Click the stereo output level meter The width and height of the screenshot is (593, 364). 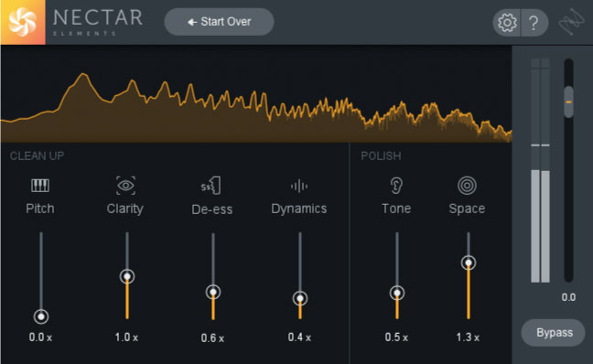pos(540,170)
